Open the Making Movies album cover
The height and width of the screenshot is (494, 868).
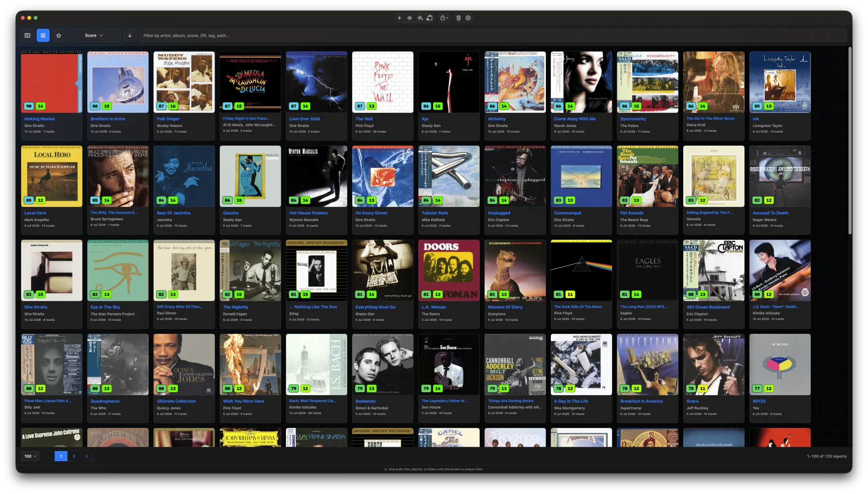pyautogui.click(x=52, y=82)
